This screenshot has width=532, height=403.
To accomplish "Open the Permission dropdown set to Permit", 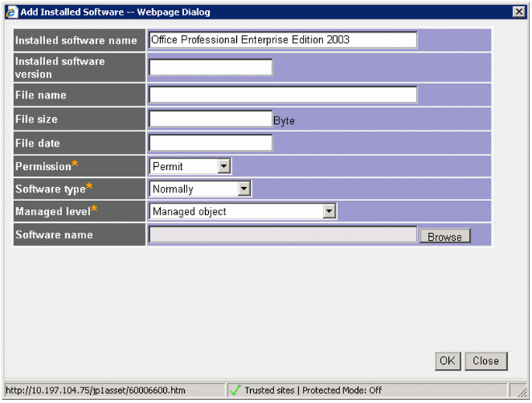I will 190,166.
